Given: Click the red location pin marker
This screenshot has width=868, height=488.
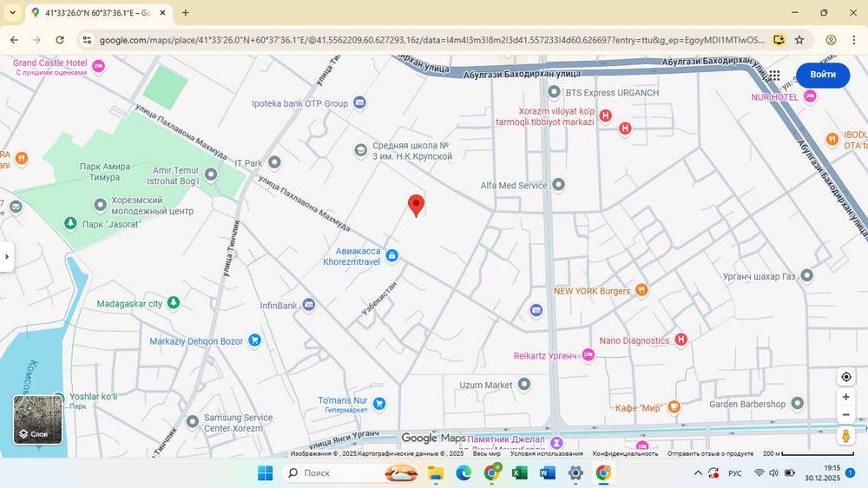Looking at the screenshot, I should [417, 205].
